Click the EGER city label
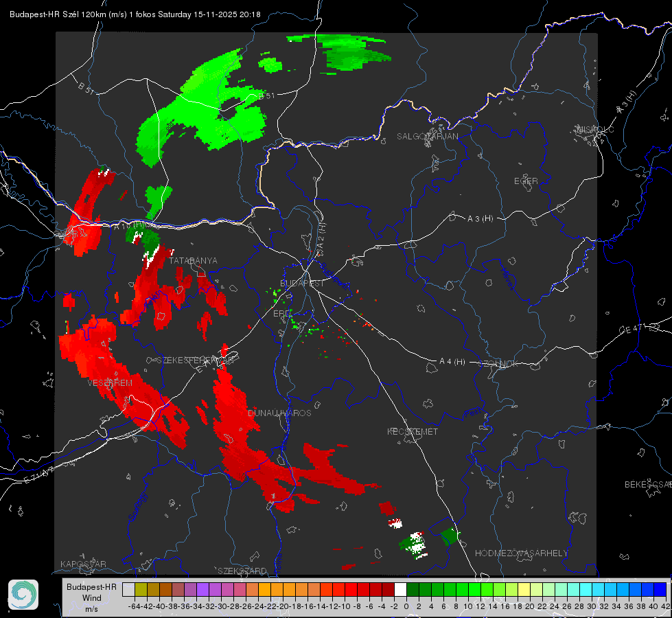This screenshot has width=672, height=618. 526,181
